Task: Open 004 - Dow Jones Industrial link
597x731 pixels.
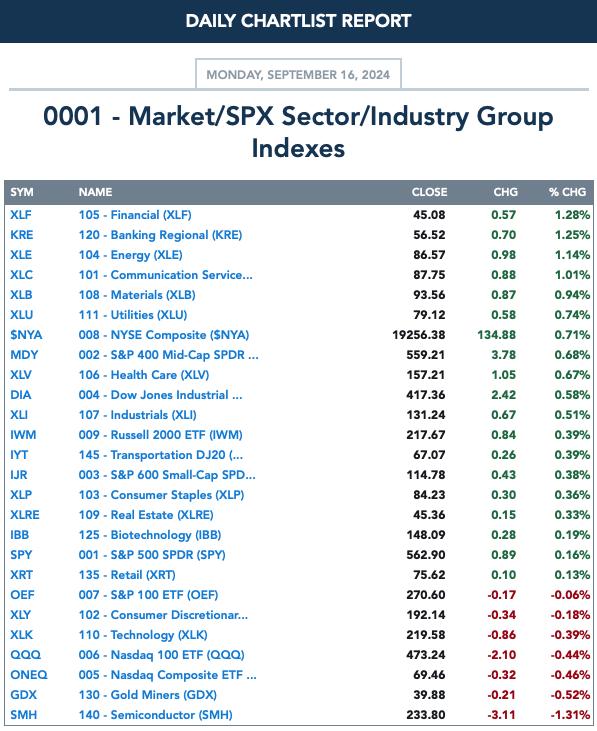Action: [x=160, y=395]
